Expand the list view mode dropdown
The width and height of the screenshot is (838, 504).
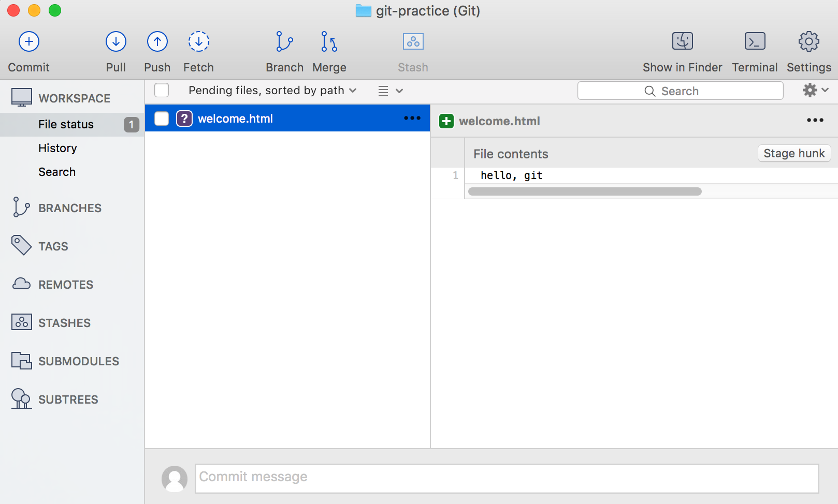tap(391, 91)
